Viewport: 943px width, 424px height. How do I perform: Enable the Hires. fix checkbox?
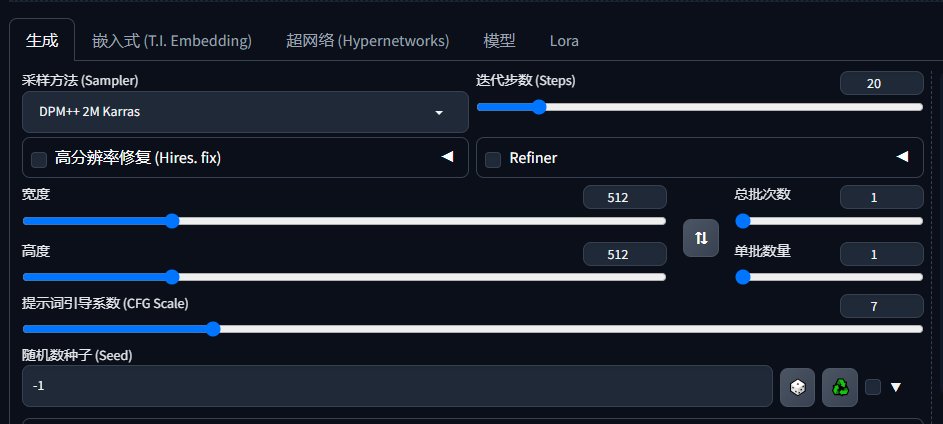[39, 159]
